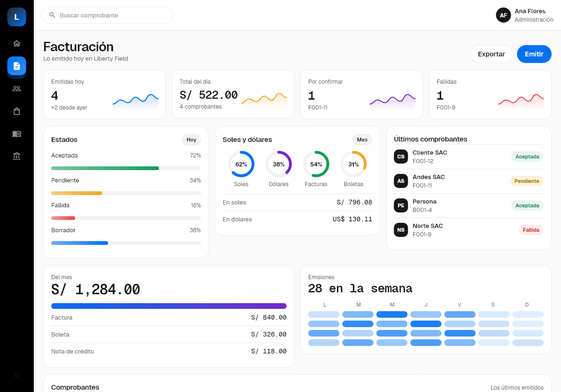Click the S/ 522.00 total del día
Screen dimensions: 561x392
(x=209, y=95)
